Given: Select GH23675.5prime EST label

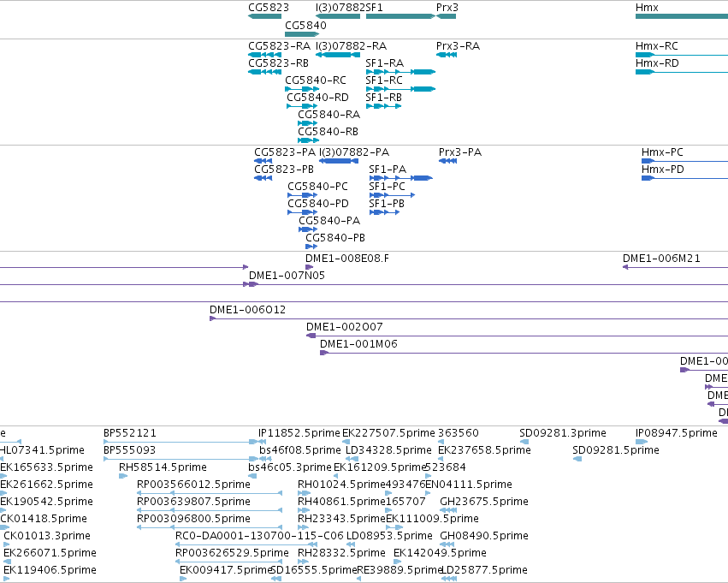Looking at the screenshot, I should [484, 502].
